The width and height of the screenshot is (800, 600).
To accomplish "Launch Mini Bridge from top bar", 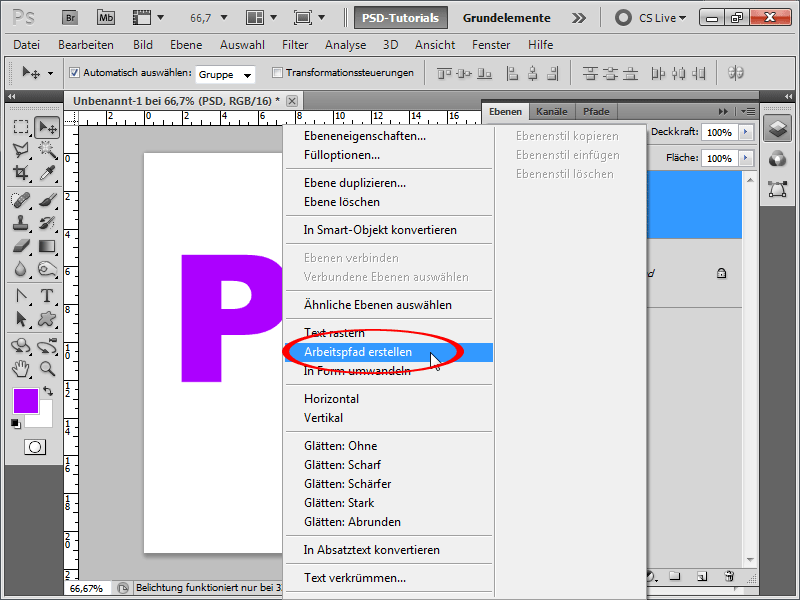I will (x=106, y=18).
